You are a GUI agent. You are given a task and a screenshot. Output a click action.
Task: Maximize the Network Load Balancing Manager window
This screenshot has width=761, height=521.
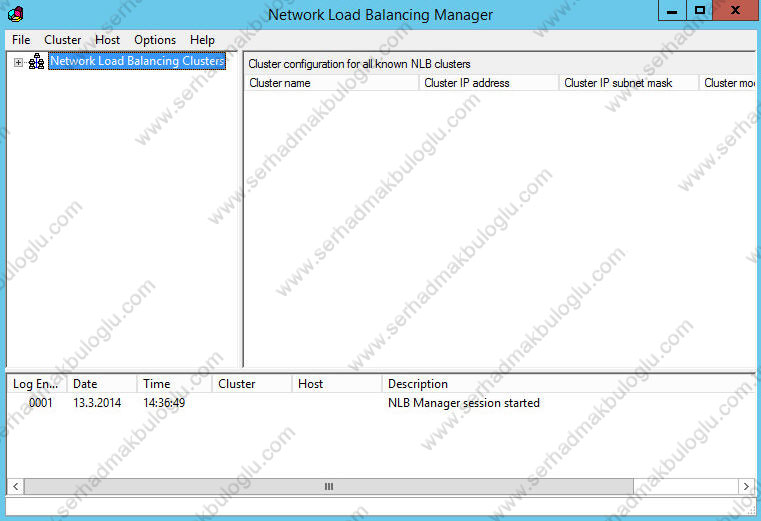point(699,11)
